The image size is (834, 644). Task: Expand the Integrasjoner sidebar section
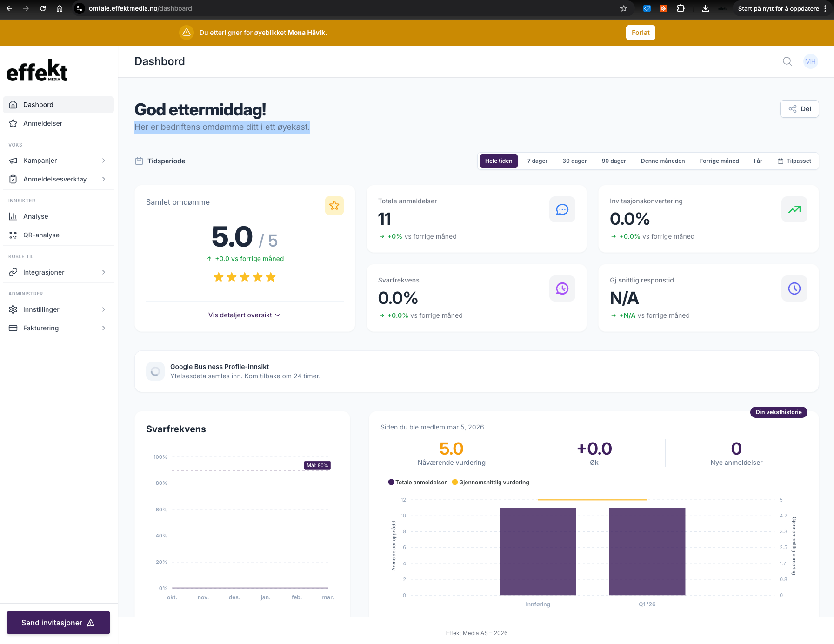58,272
